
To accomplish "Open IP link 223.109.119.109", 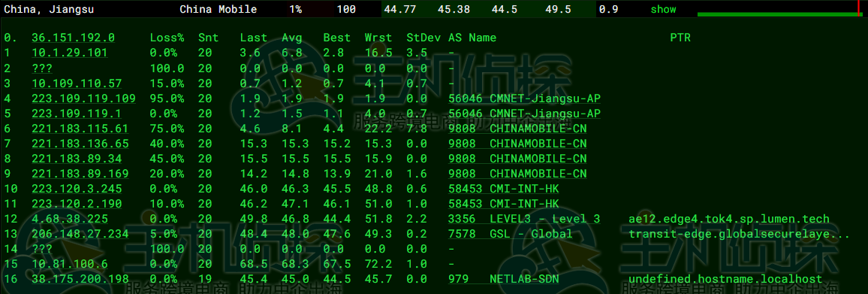I will pyautogui.click(x=83, y=99).
